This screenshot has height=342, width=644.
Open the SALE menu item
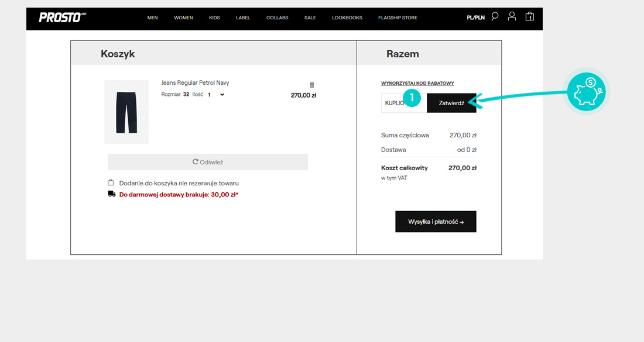point(310,18)
